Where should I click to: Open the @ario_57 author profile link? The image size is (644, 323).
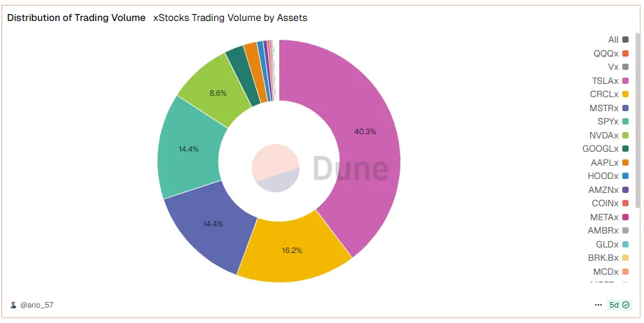[37, 306]
